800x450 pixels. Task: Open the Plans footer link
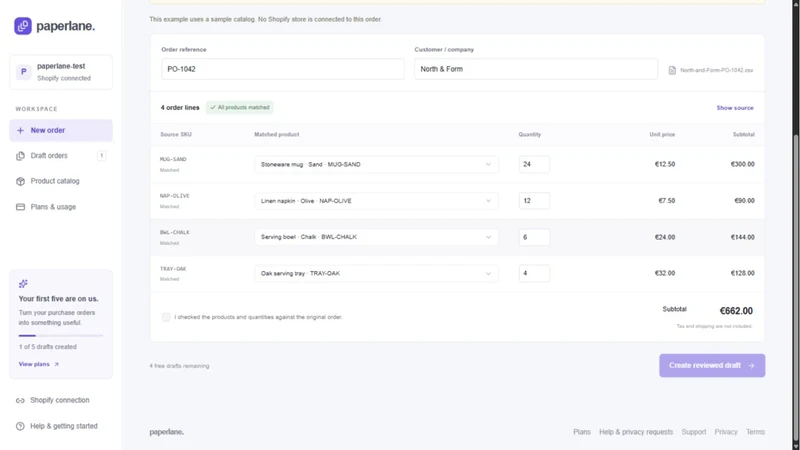tap(582, 432)
